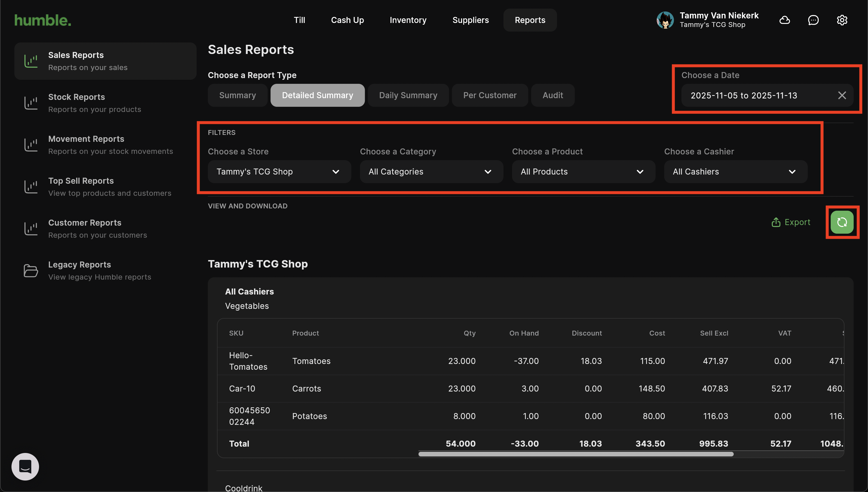Go to the Inventory tab
The width and height of the screenshot is (868, 492).
point(408,20)
